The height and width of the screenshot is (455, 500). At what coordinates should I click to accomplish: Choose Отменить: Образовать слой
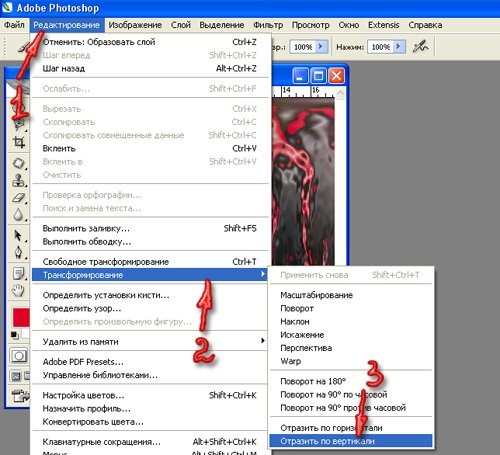(150, 42)
